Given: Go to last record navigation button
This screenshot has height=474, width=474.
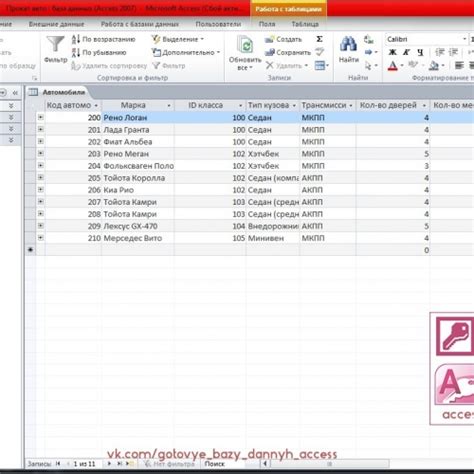Looking at the screenshot, I should point(119,463).
